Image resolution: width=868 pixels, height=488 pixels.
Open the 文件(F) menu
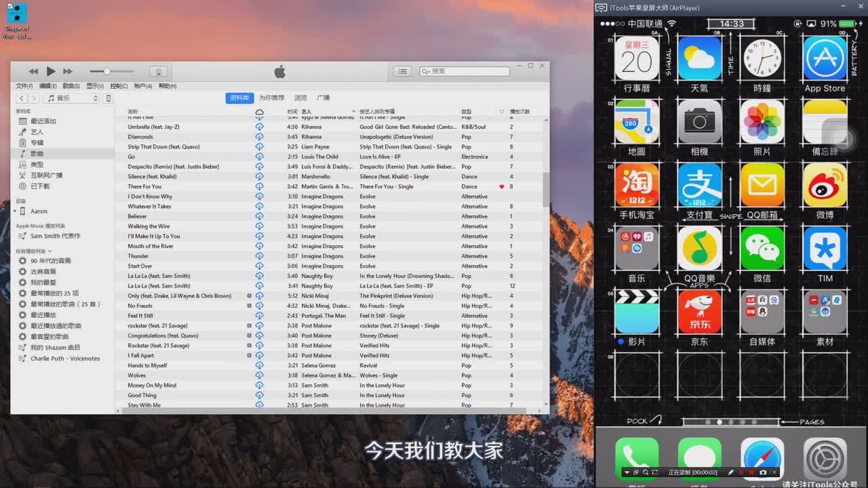(24, 86)
